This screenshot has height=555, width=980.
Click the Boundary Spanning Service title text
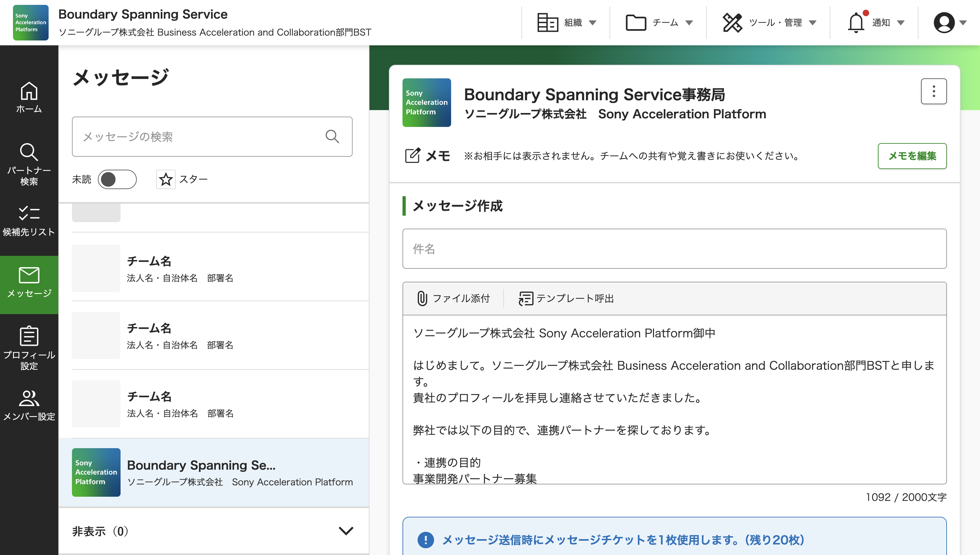point(143,14)
